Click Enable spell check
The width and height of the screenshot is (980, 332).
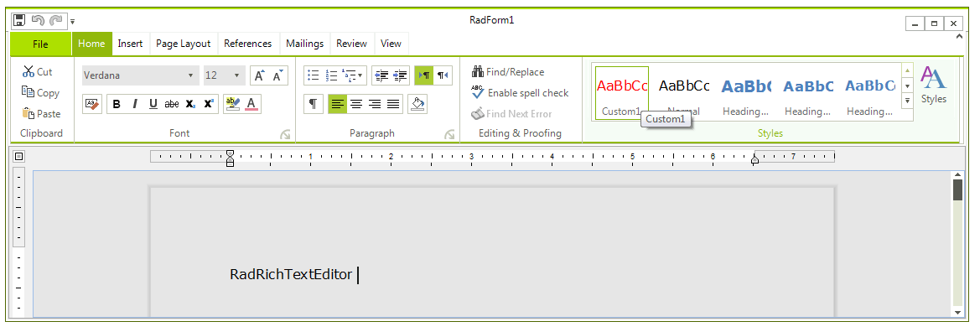point(520,93)
